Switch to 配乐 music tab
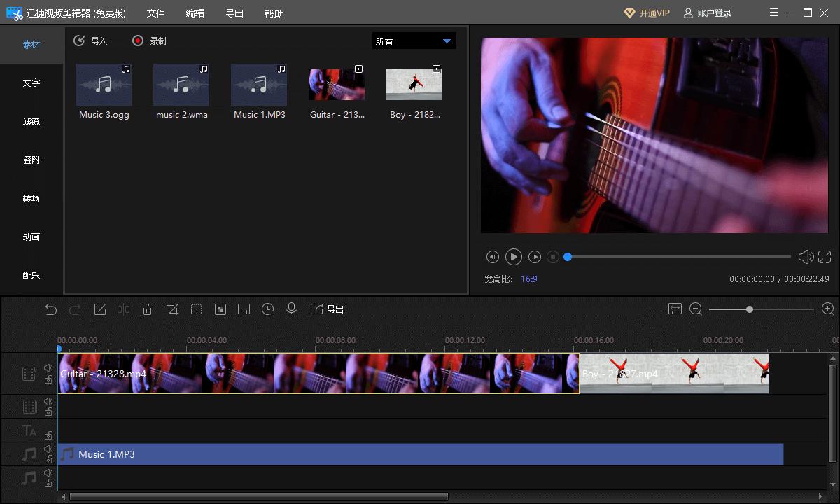Viewport: 840px width, 504px height. [x=31, y=276]
